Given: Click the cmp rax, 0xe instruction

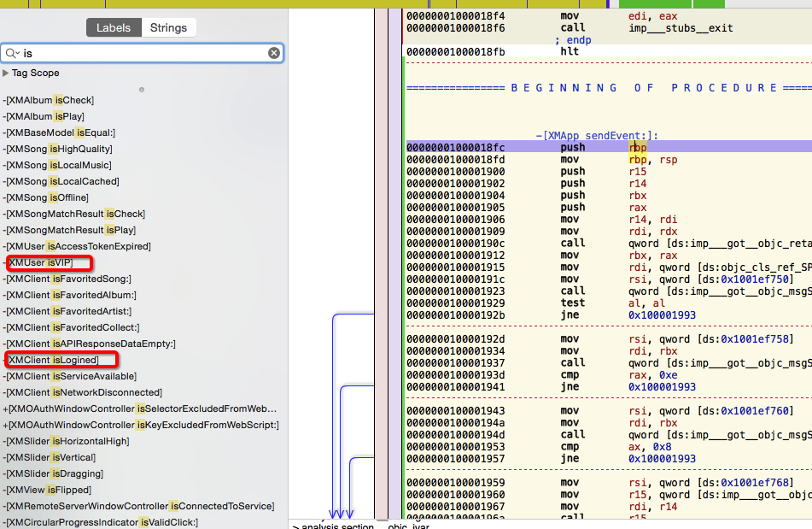Looking at the screenshot, I should click(x=619, y=375).
